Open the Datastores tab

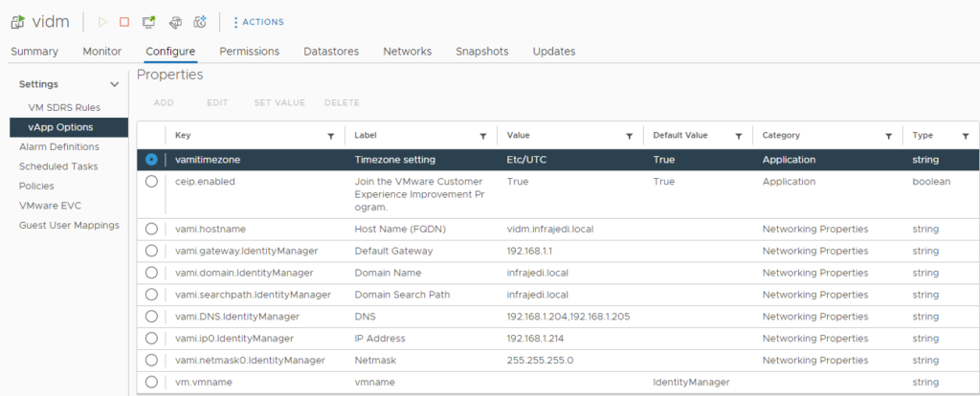(331, 52)
